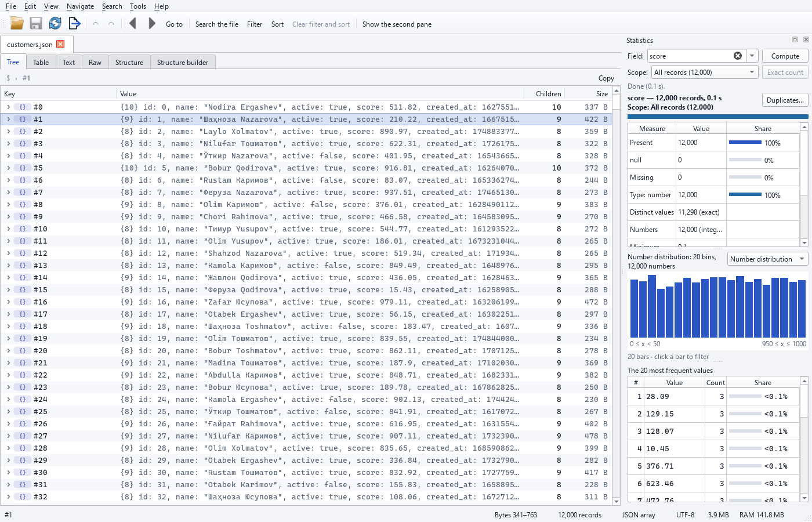Switch to the Structure builder tab
The image size is (812, 522).
click(x=183, y=62)
